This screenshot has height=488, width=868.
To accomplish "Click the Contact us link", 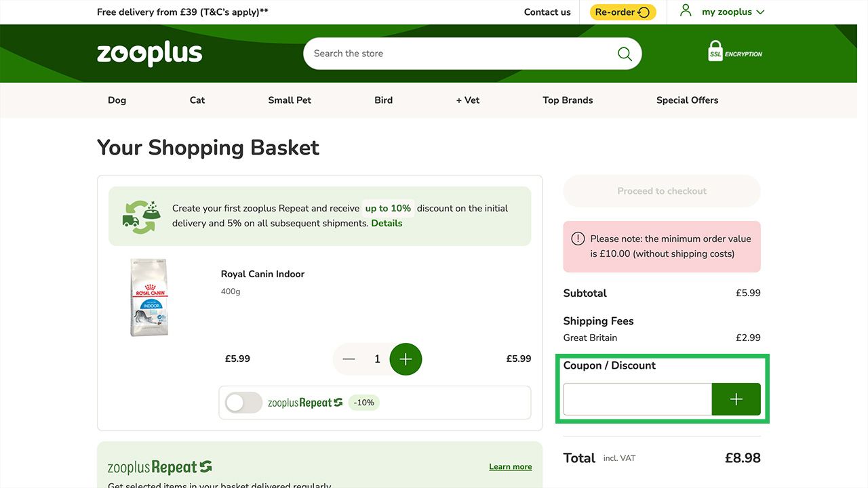I will coord(547,12).
